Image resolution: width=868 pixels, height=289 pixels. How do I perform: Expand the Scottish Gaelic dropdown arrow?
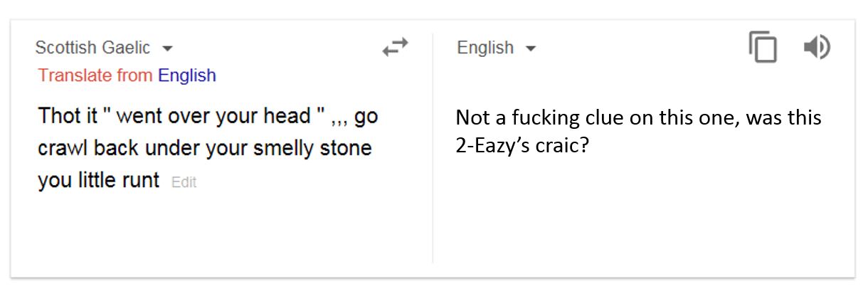pyautogui.click(x=168, y=49)
